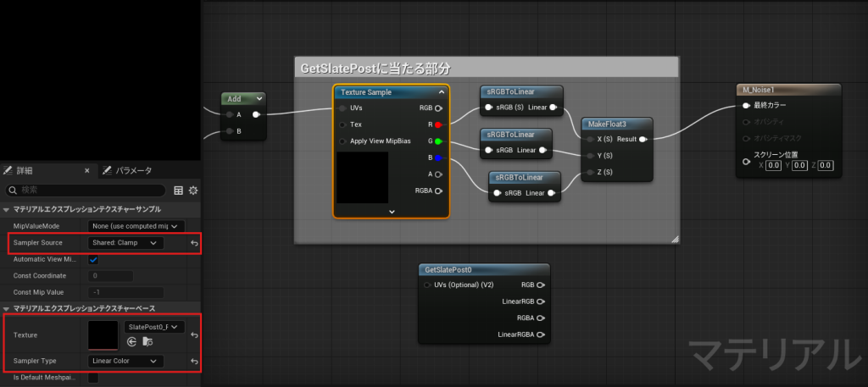Viewport: 868px width, 387px height.
Task: Open Add node's dropdown chevron
Action: point(259,99)
